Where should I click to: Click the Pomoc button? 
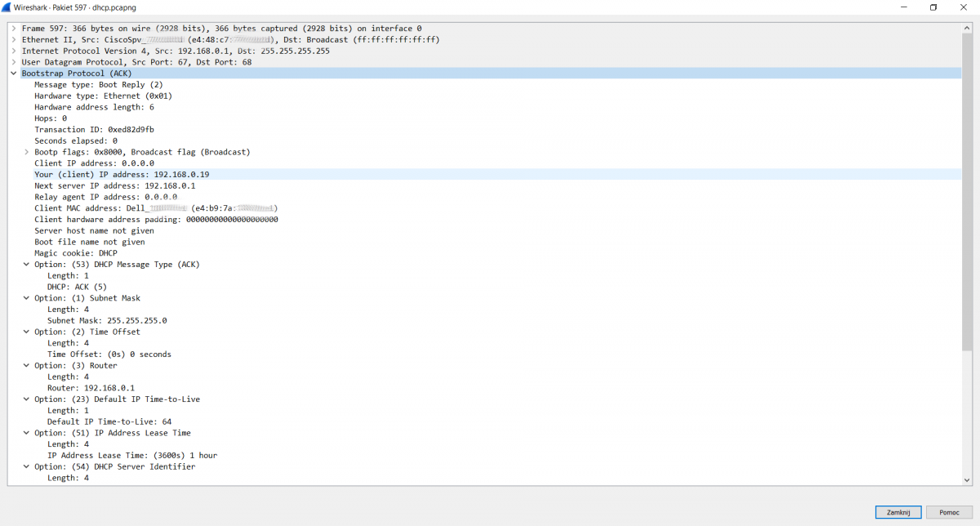949,512
